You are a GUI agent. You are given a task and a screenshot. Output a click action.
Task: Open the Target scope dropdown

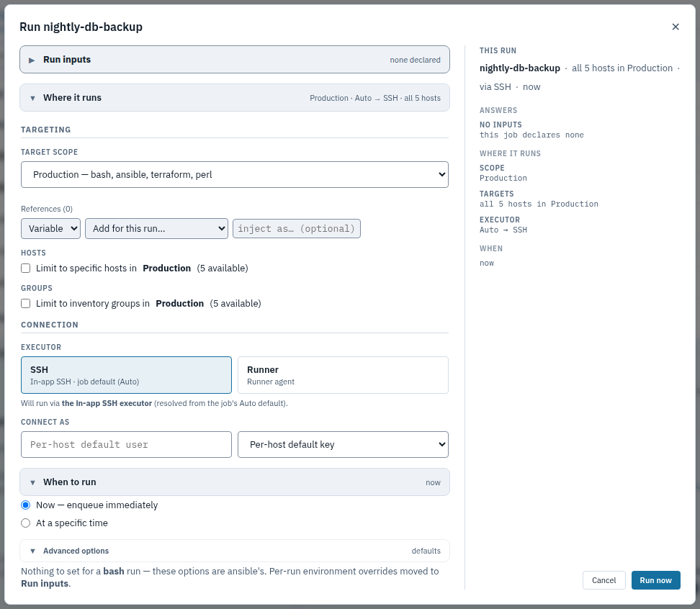(234, 174)
